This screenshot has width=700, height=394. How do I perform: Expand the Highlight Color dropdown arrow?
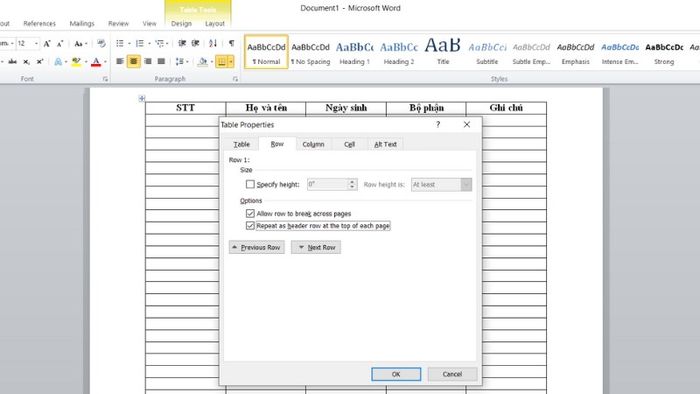pyautogui.click(x=86, y=62)
